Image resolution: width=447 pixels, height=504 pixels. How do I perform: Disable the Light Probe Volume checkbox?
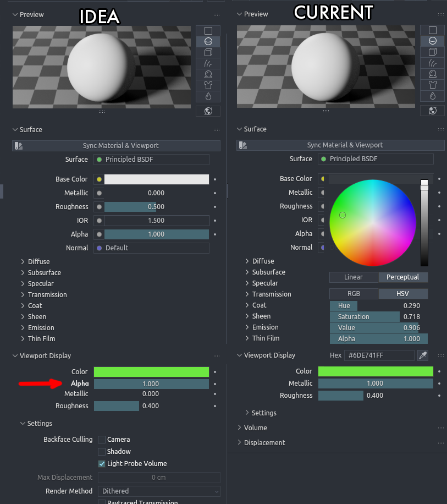click(102, 464)
